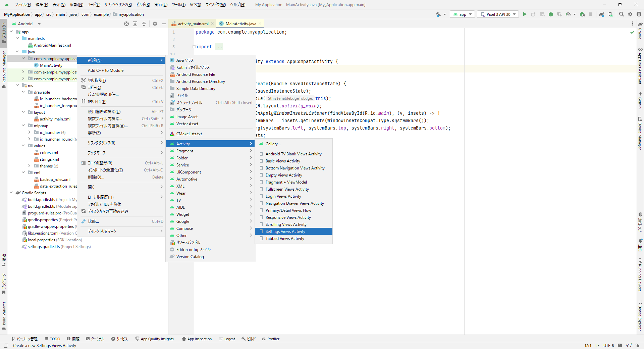Image resolution: width=644 pixels, height=349 pixels.
Task: Toggle the Profiler tool window
Action: click(271, 339)
